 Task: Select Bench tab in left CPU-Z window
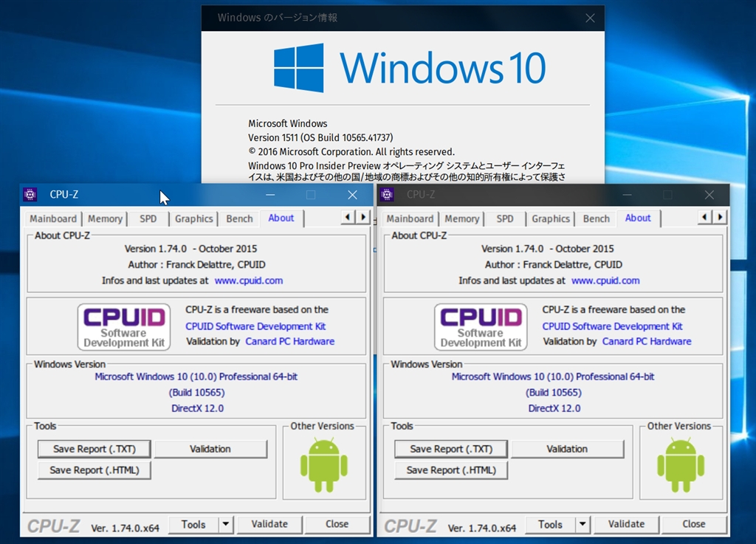click(240, 218)
